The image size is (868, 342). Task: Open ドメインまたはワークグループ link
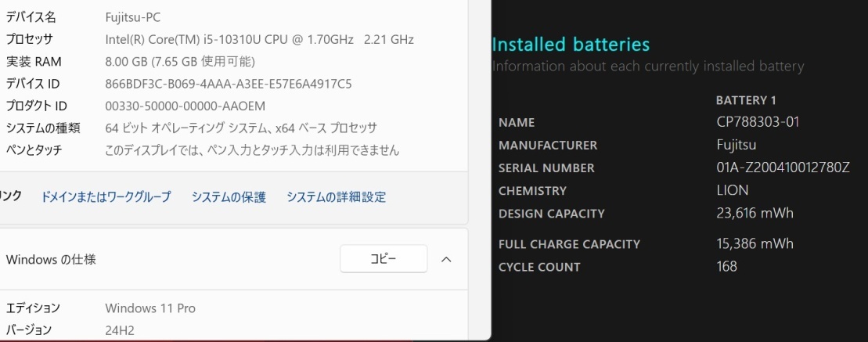pyautogui.click(x=106, y=197)
